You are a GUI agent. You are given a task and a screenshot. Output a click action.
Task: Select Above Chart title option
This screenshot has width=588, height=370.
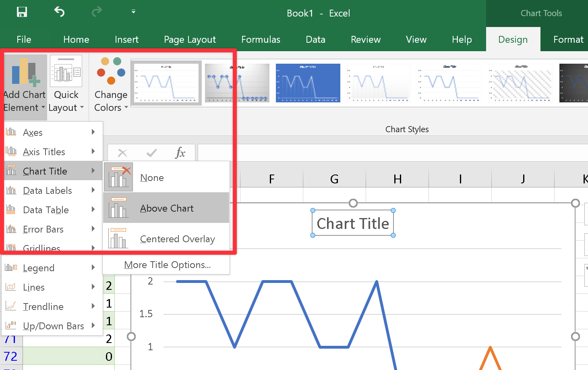point(166,208)
